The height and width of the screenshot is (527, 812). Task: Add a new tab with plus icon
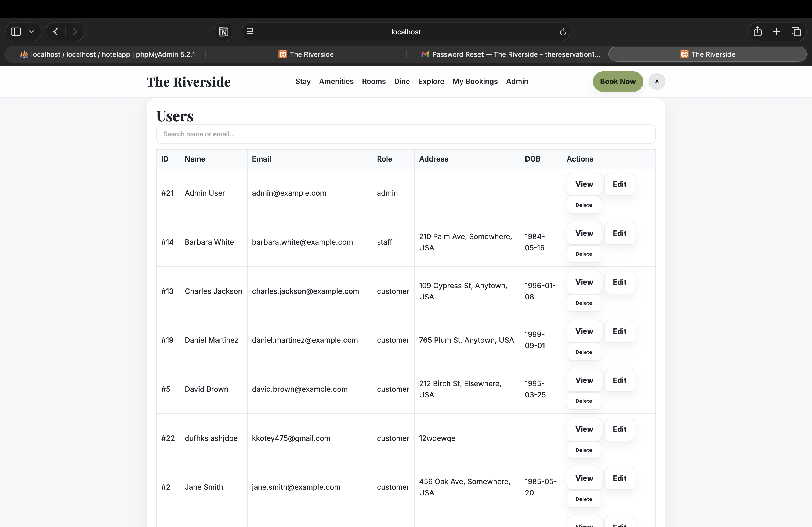coord(777,32)
